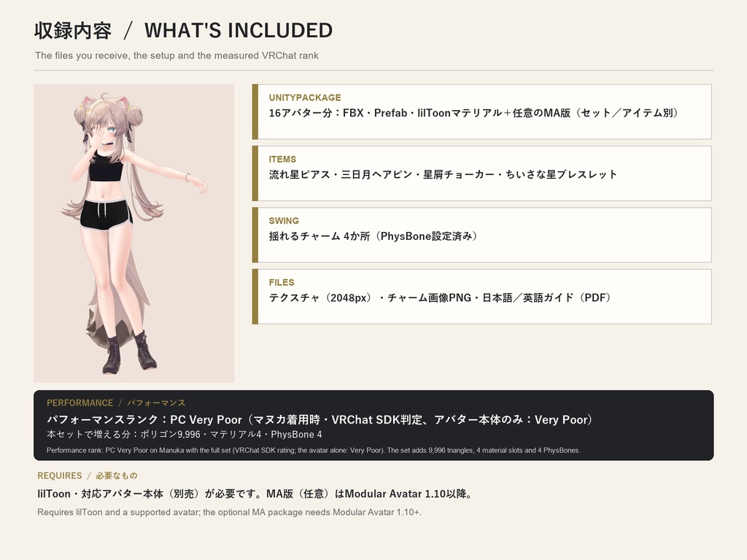Screen dimensions: 747x560
Task: Select the 16アバター分 FBX Prefab description
Action: (473, 113)
